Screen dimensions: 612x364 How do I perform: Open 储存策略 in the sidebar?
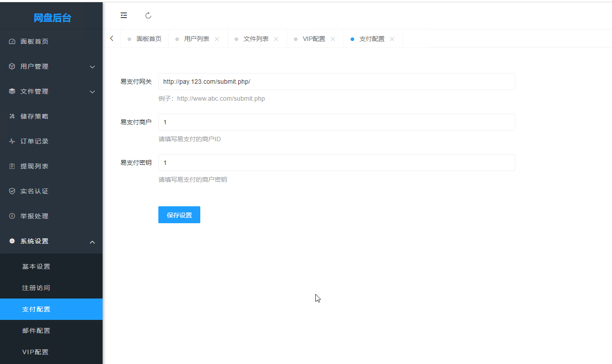[51, 116]
